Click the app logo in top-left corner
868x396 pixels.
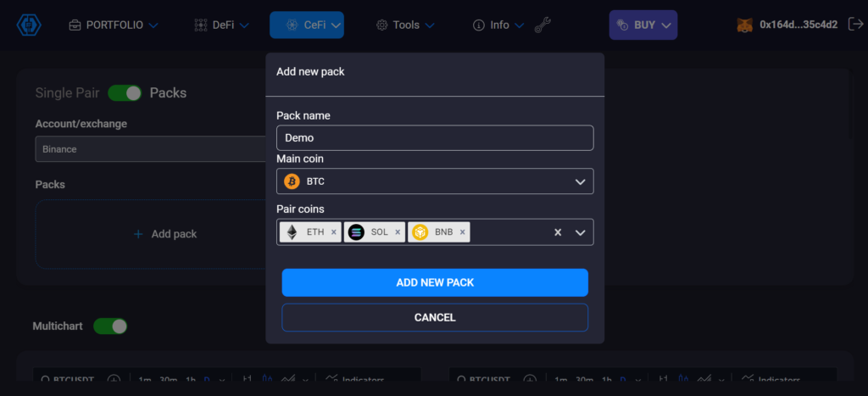[x=29, y=25]
